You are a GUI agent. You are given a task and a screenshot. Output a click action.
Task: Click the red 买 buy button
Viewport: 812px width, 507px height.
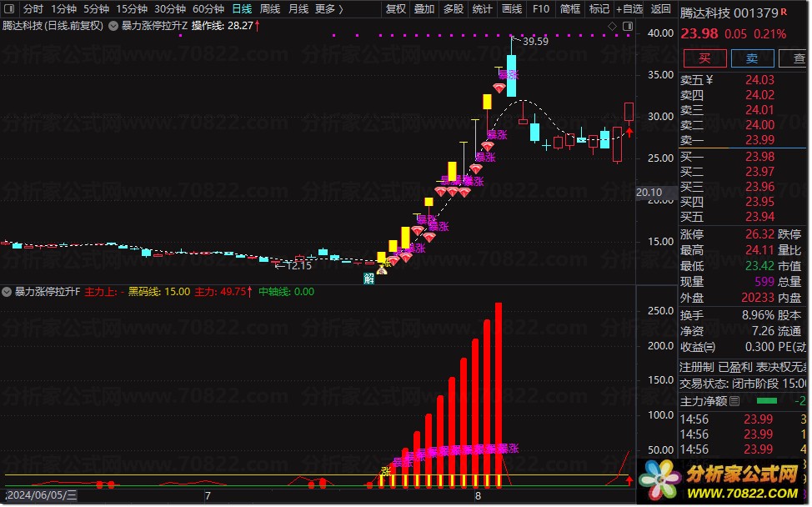(x=704, y=58)
